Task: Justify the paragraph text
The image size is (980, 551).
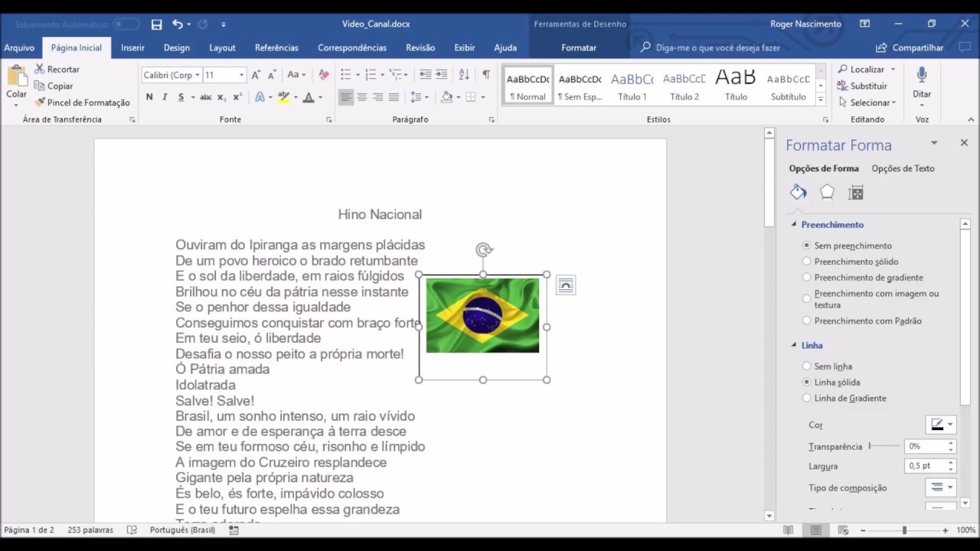Action: pyautogui.click(x=394, y=97)
